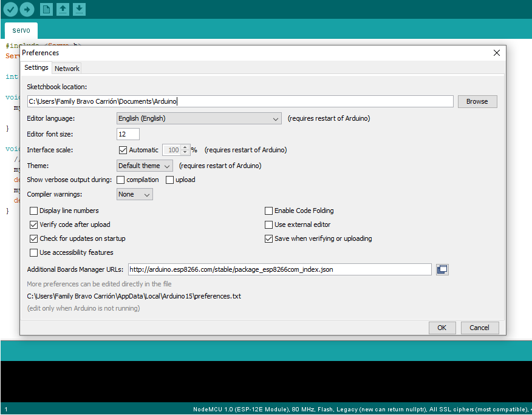Toggle the Automatic interface scale checkbox
This screenshot has width=532, height=415.
pyautogui.click(x=123, y=150)
